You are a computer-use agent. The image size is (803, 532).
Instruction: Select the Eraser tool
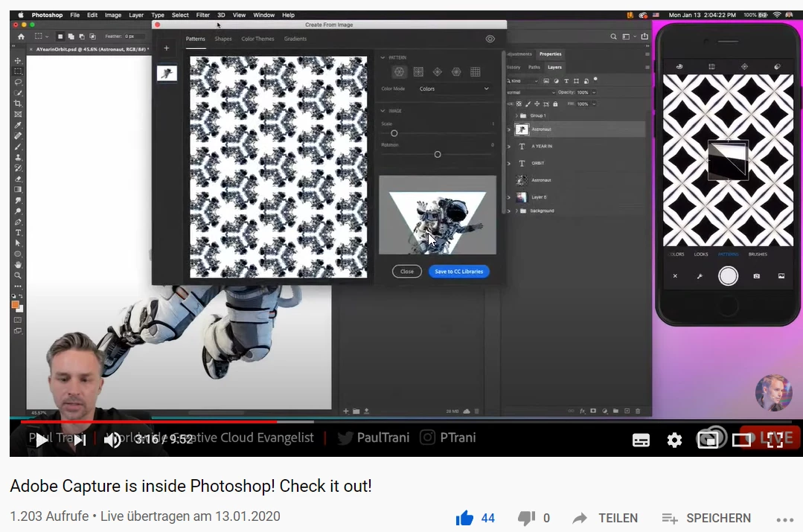(18, 179)
